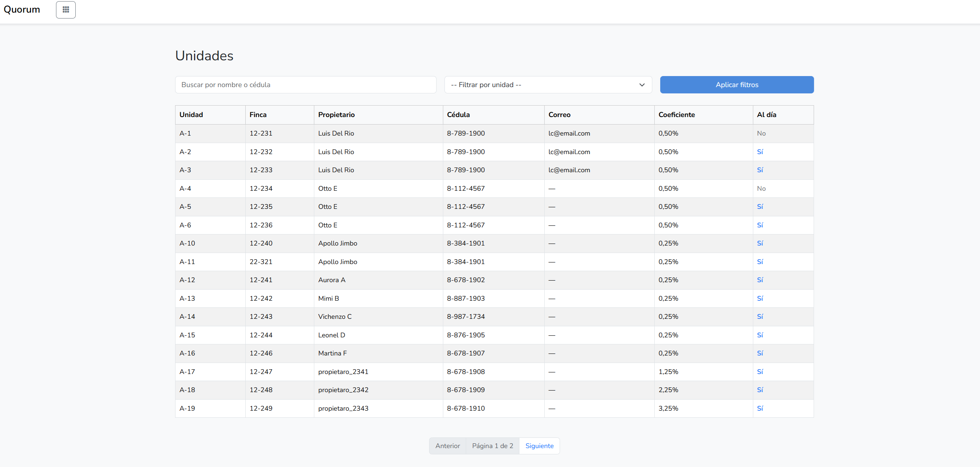Click the Sí link for unit A-3
The width and height of the screenshot is (980, 467).
click(760, 170)
